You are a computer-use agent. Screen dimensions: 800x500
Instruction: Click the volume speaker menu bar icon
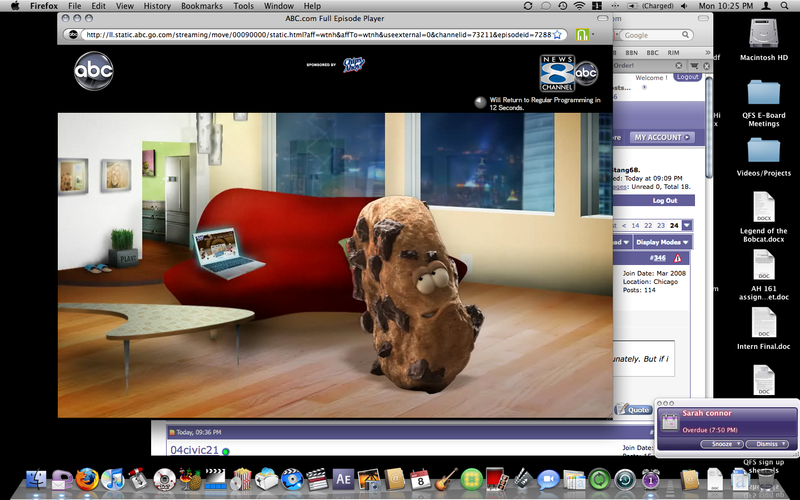pos(684,6)
